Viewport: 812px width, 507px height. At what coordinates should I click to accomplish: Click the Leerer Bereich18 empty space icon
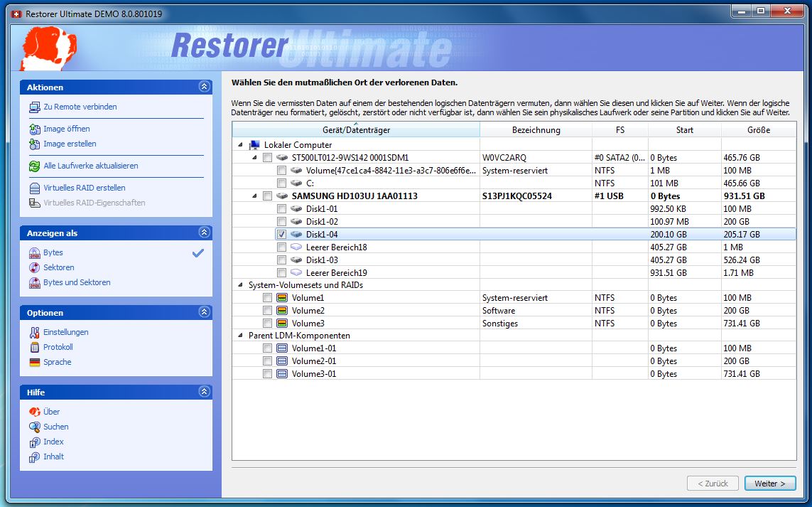(x=296, y=247)
